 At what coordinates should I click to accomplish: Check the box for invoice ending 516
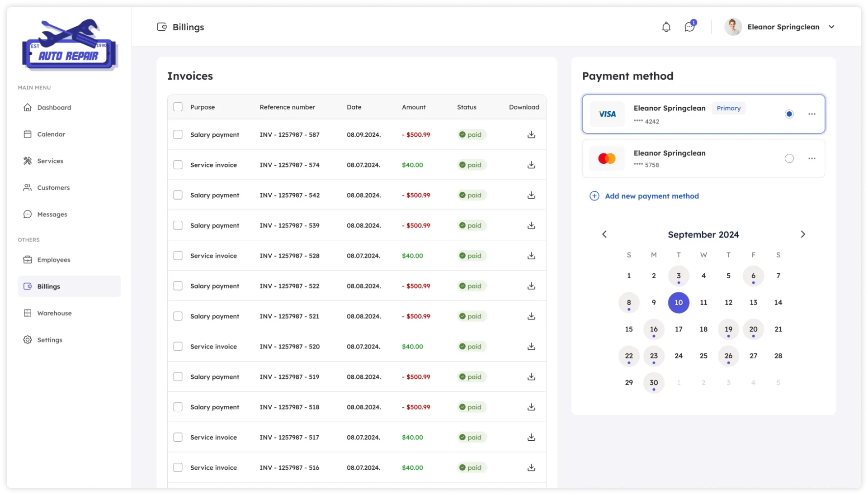pyautogui.click(x=178, y=467)
